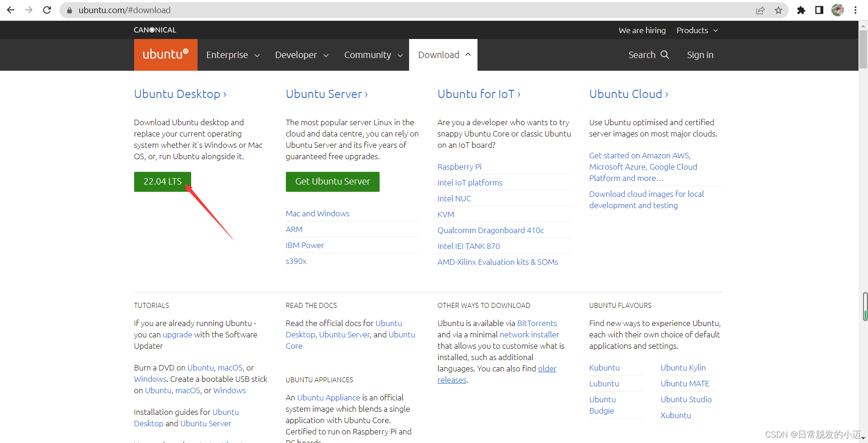
Task: Focus the address bar showing ubuntu.com/#download
Action: pos(408,10)
